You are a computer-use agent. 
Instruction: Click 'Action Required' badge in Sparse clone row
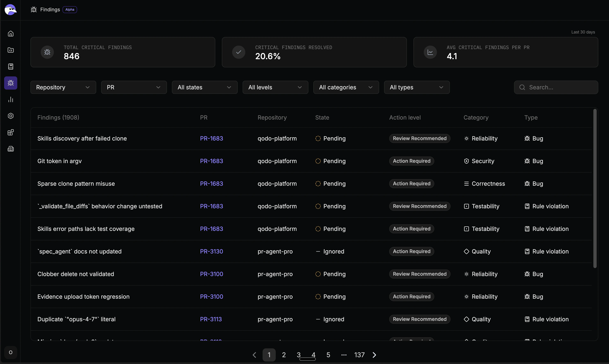(x=411, y=184)
